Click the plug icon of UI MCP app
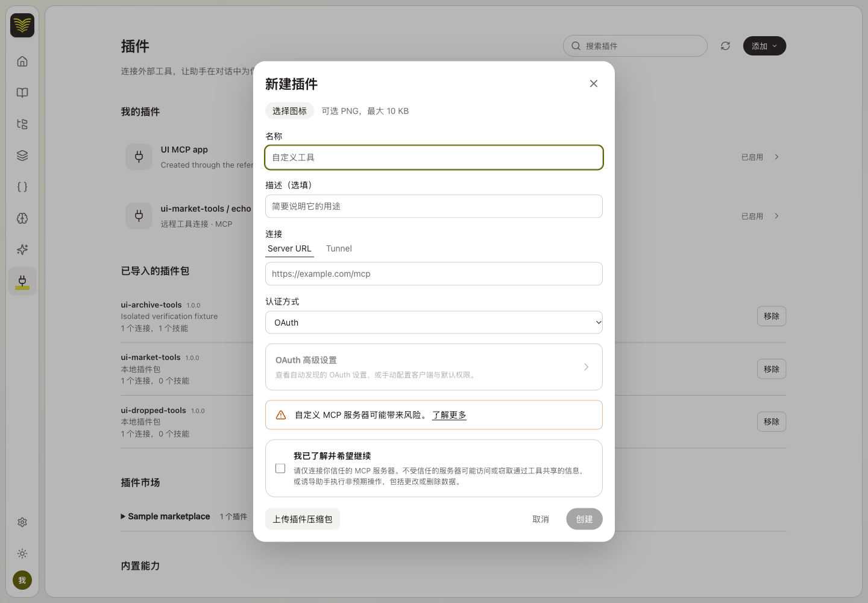 [139, 157]
